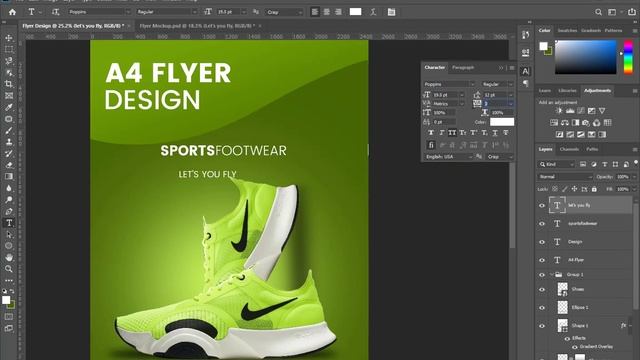Add a Brightness/Contrast adjustment

coord(559,111)
